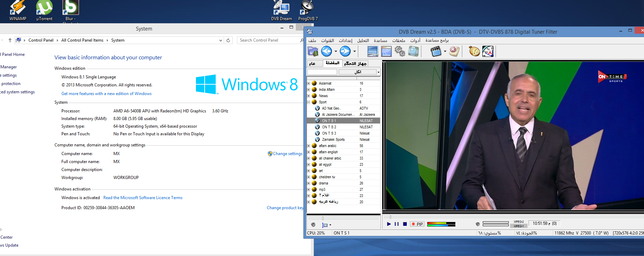Image resolution: width=644 pixels, height=256 pixels.
Task: Click the play button in DVB Dream
Action: click(x=389, y=224)
